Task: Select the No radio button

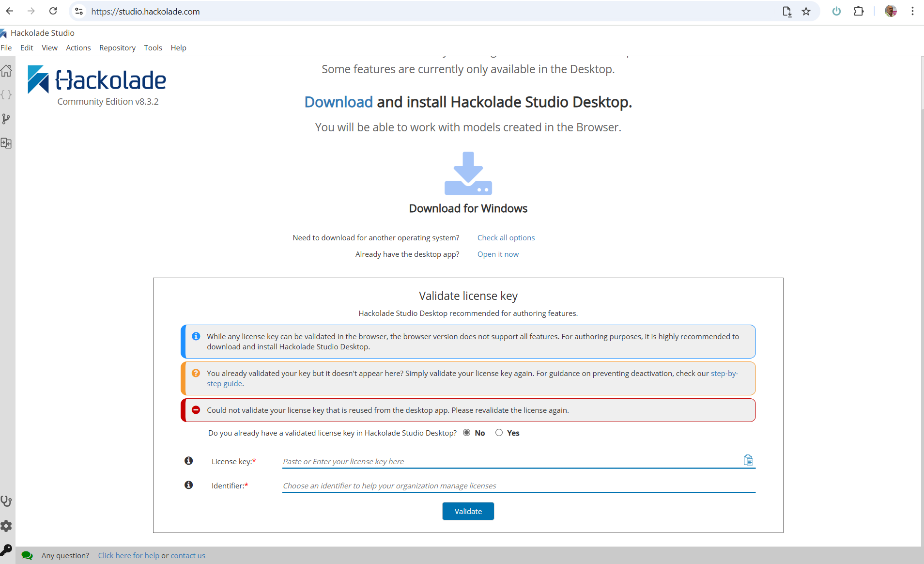Action: [467, 433]
